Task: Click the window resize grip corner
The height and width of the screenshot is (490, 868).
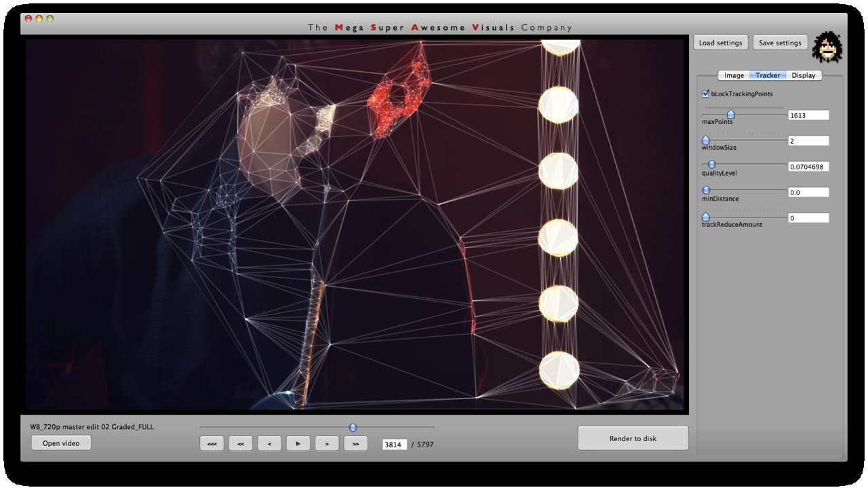Action: coord(842,457)
